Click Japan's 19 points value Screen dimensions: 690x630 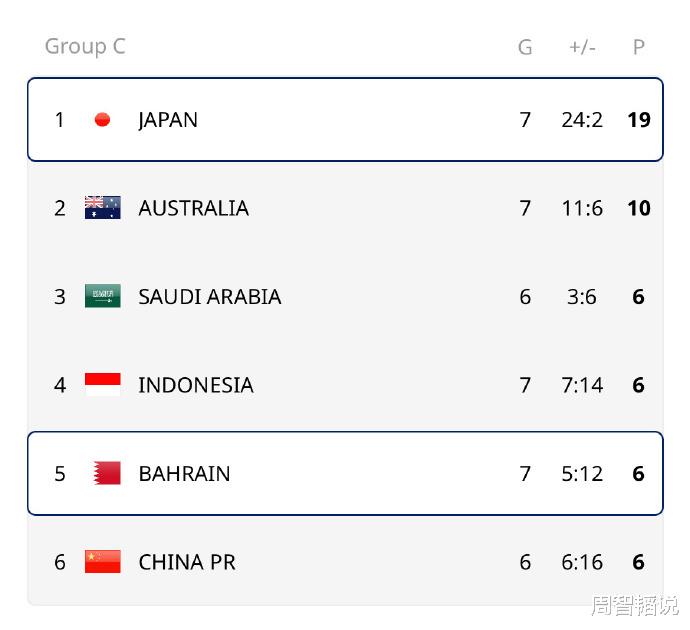(639, 120)
